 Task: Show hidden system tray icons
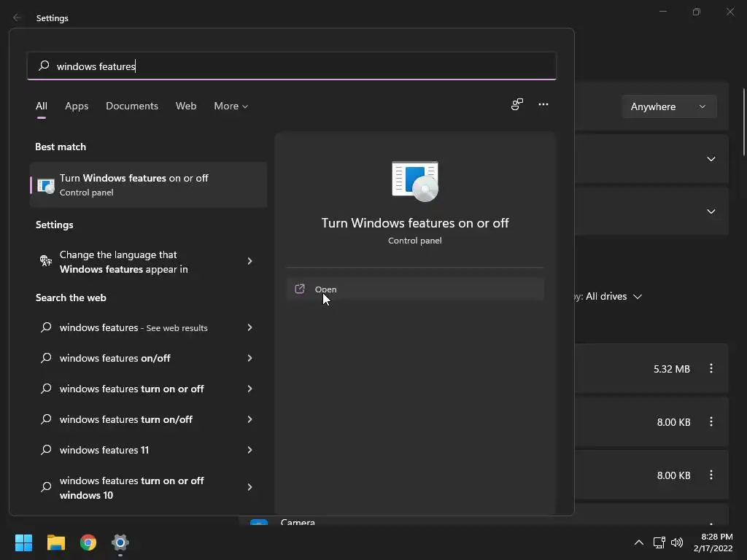point(639,542)
